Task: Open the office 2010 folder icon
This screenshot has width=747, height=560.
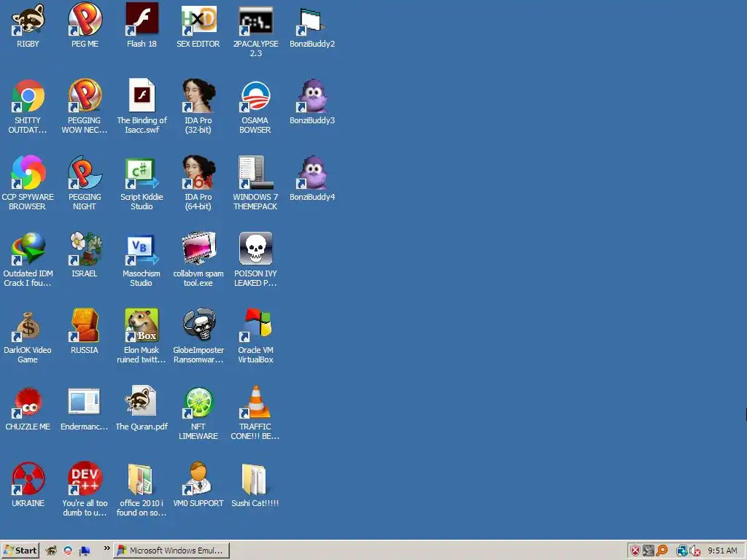Action: coord(142,478)
